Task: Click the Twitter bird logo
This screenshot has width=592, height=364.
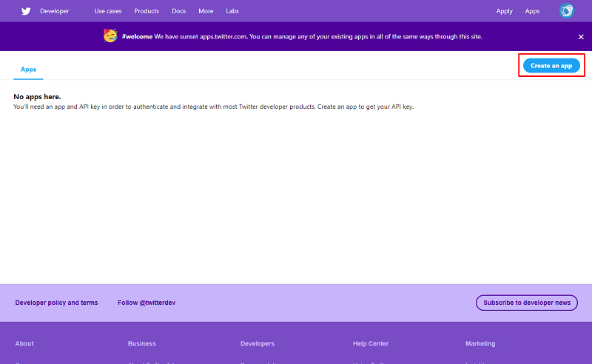Action: 26,11
